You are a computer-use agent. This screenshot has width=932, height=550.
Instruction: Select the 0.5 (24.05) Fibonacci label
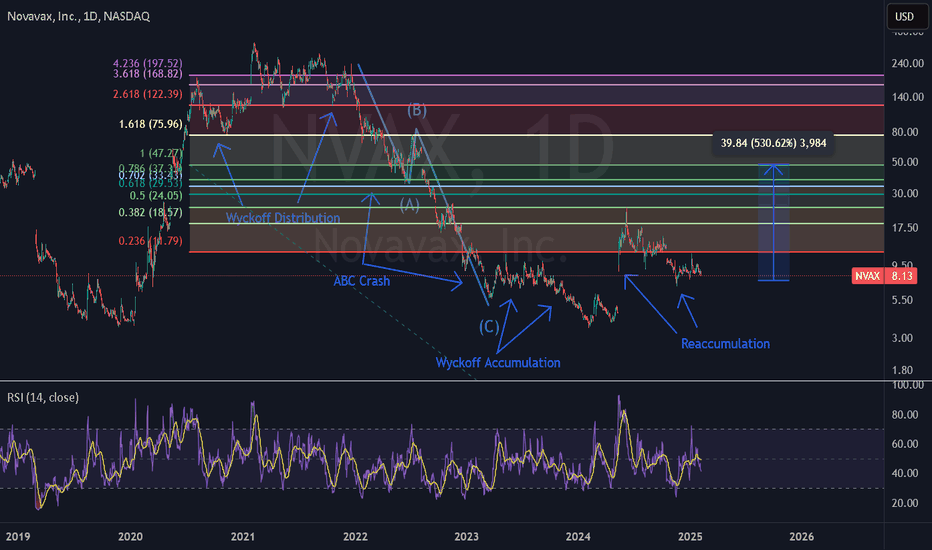[156, 195]
